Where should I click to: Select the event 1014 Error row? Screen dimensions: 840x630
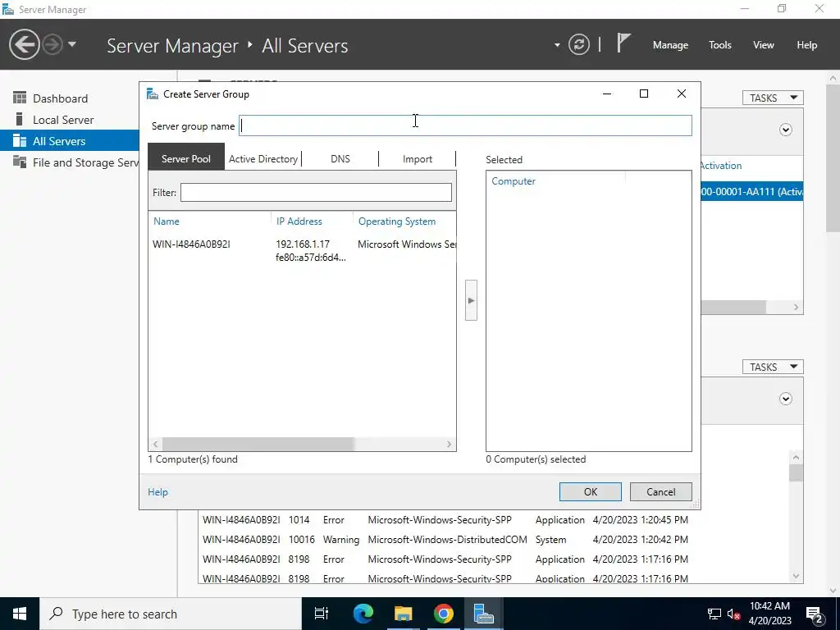(445, 519)
